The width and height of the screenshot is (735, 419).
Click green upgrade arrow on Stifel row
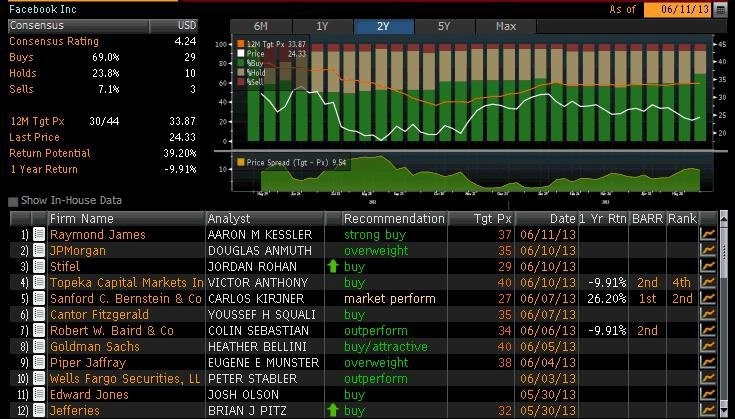point(333,266)
